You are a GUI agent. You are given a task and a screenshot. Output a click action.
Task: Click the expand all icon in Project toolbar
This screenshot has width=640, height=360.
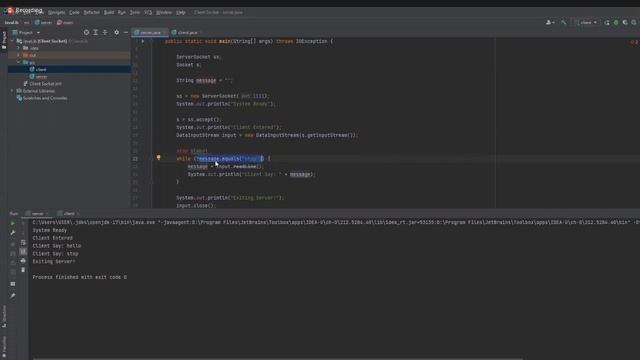(96, 32)
